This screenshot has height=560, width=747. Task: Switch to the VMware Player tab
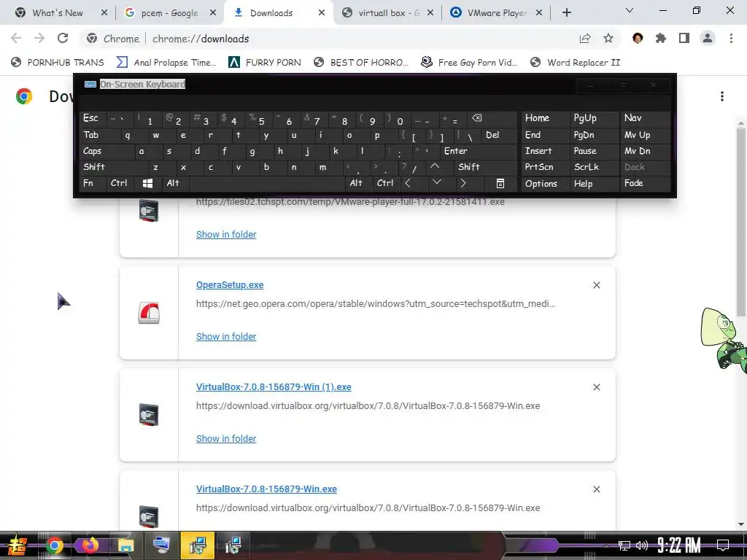click(496, 13)
